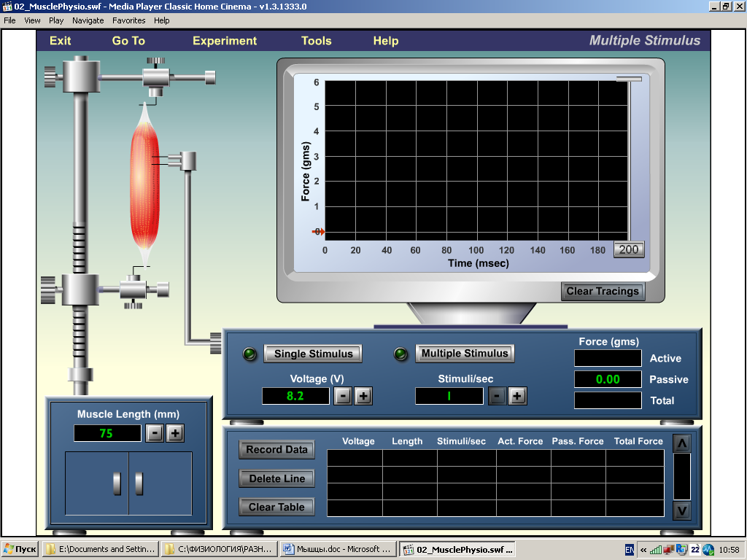Screen dimensions: 747x560
Task: Open the Tools menu
Action: (317, 41)
